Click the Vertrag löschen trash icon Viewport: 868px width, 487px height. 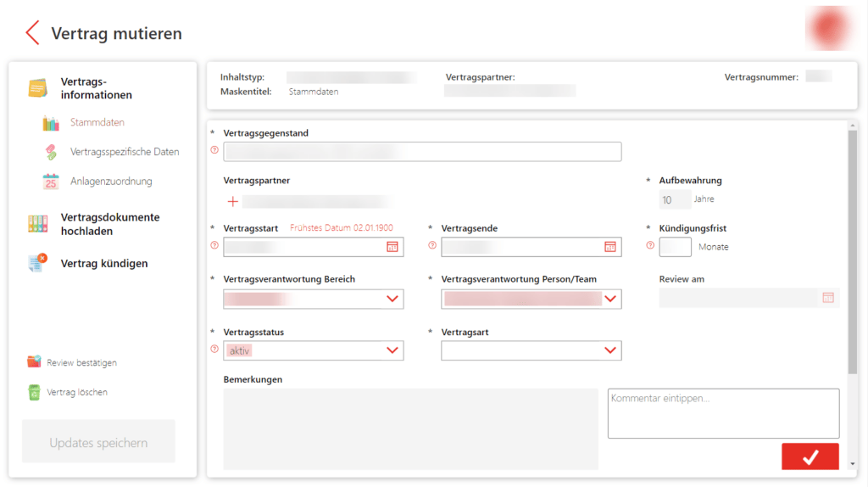click(34, 392)
